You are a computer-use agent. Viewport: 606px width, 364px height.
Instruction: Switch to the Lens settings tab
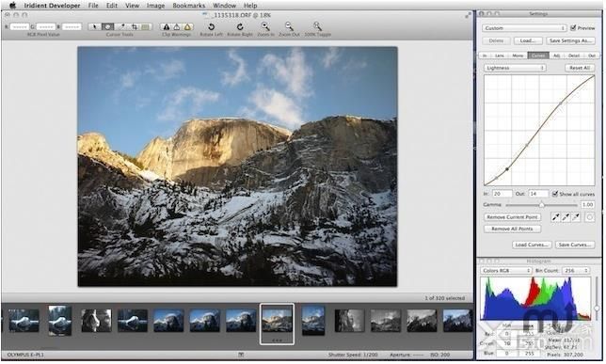(500, 55)
